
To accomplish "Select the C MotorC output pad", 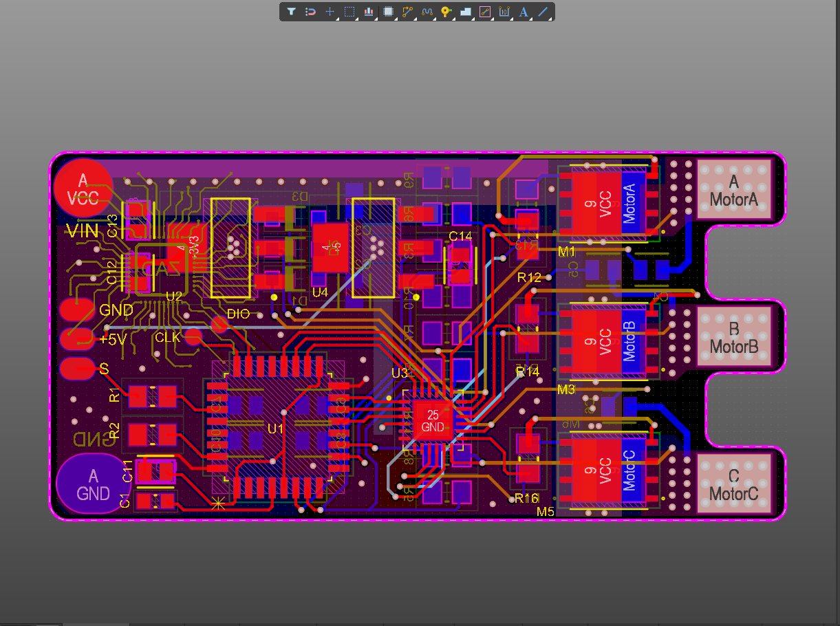I will coord(734,484).
